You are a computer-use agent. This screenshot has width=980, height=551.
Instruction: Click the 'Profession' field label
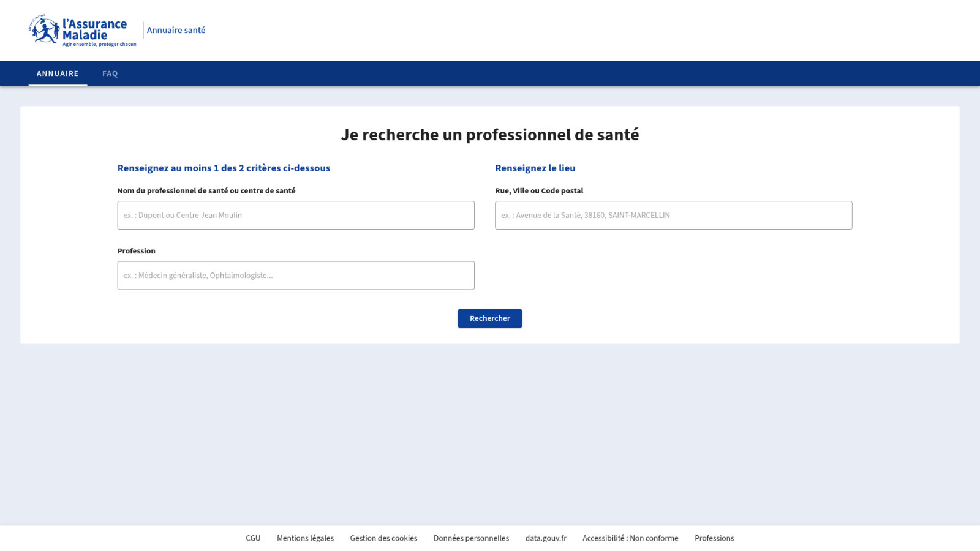137,251
